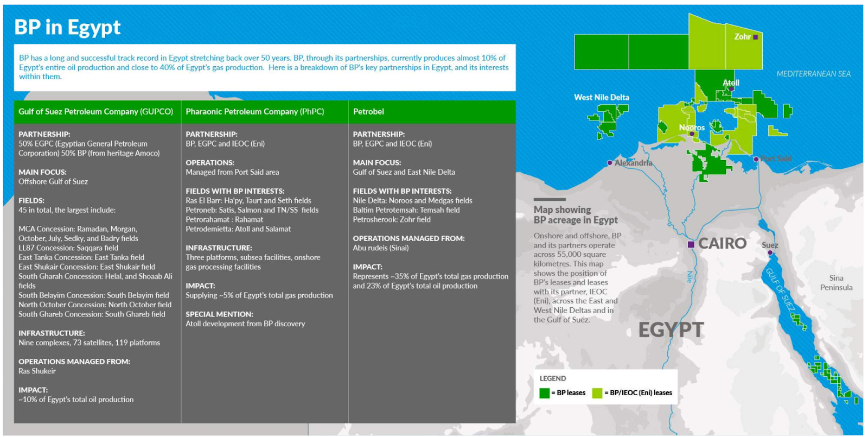Select "Offshore Gulf of Suez" text
This screenshot has width=868, height=437.
(53, 182)
